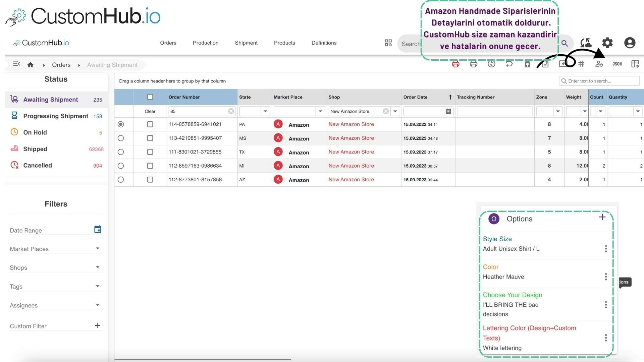Open the assign user settings icon
The height and width of the screenshot is (362, 644).
click(599, 64)
